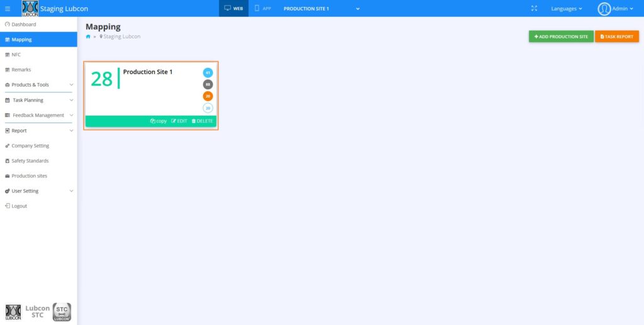
Task: Click the Company Setting gears icon
Action: pyautogui.click(x=8, y=146)
